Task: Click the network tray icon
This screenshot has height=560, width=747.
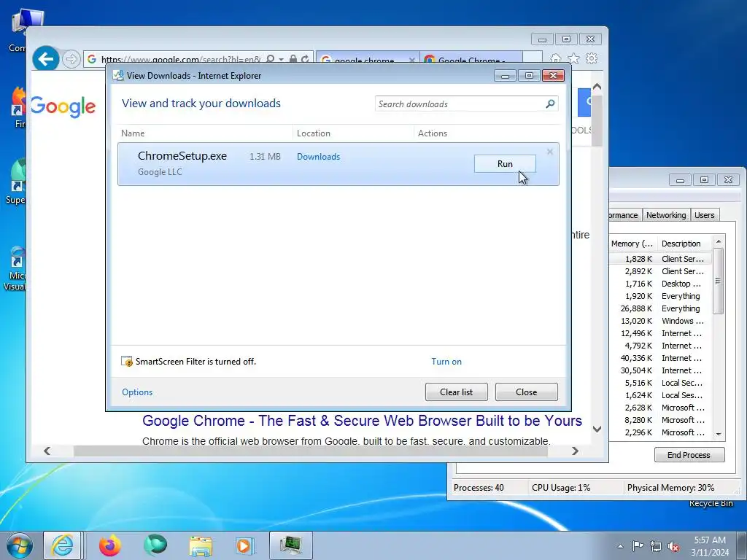Action: click(x=656, y=546)
